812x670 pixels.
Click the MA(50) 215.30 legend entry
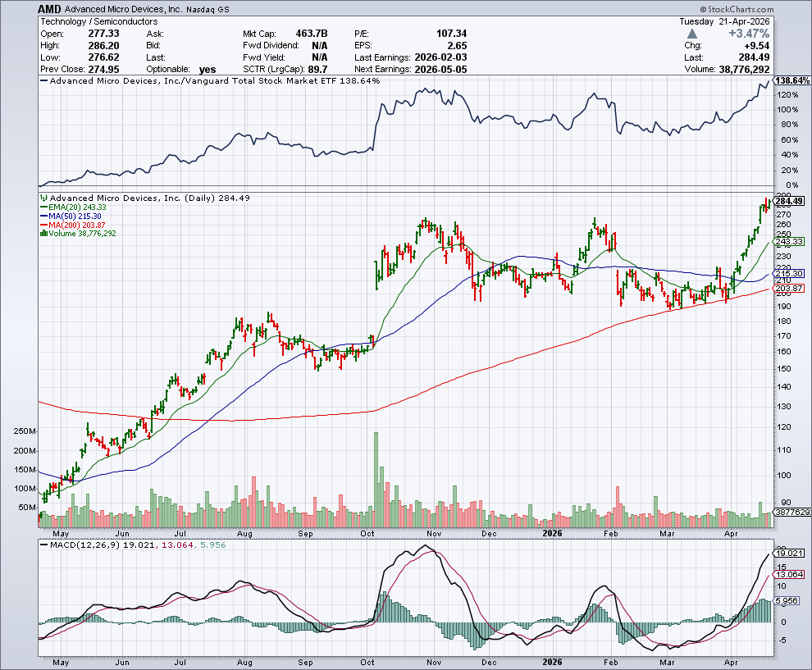click(x=71, y=216)
